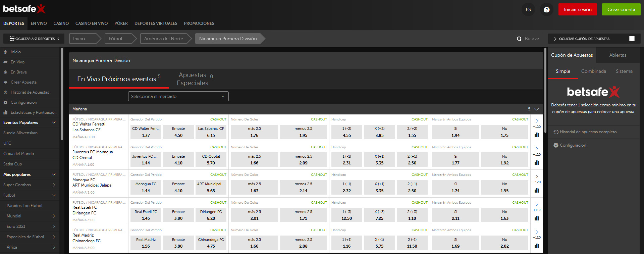644x254 pixels.
Task: Click the ES language selector
Action: point(528,10)
